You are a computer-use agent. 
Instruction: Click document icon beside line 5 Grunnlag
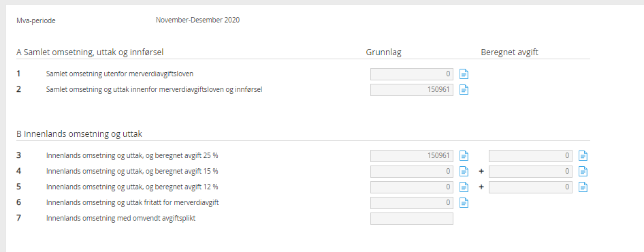(464, 187)
